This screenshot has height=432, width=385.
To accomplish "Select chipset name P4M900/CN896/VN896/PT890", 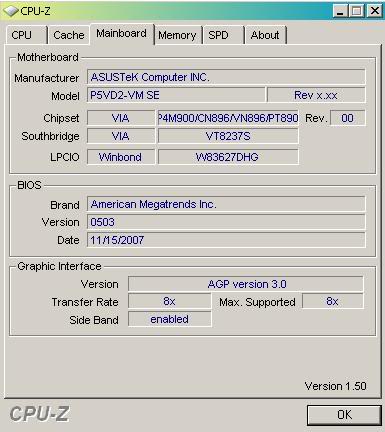I will click(x=228, y=118).
